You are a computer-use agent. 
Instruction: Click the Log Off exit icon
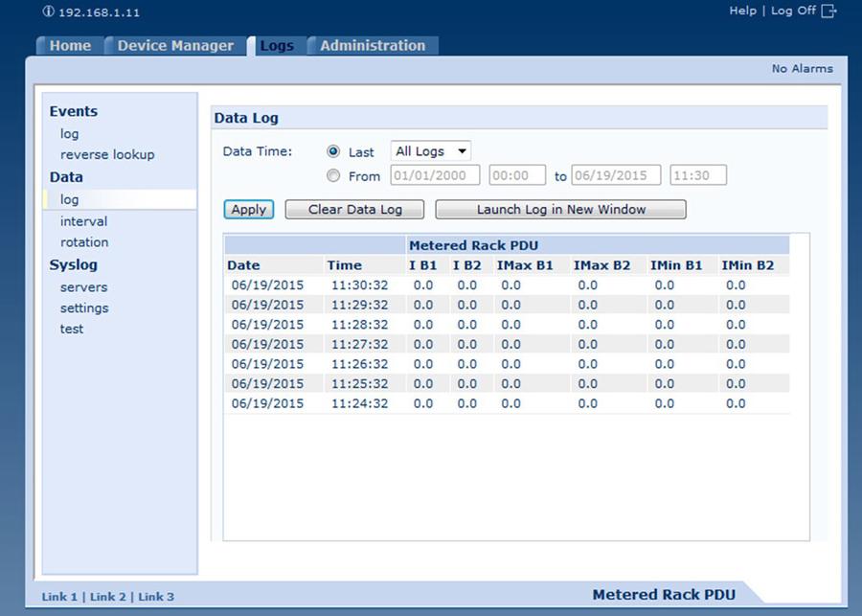pos(829,11)
